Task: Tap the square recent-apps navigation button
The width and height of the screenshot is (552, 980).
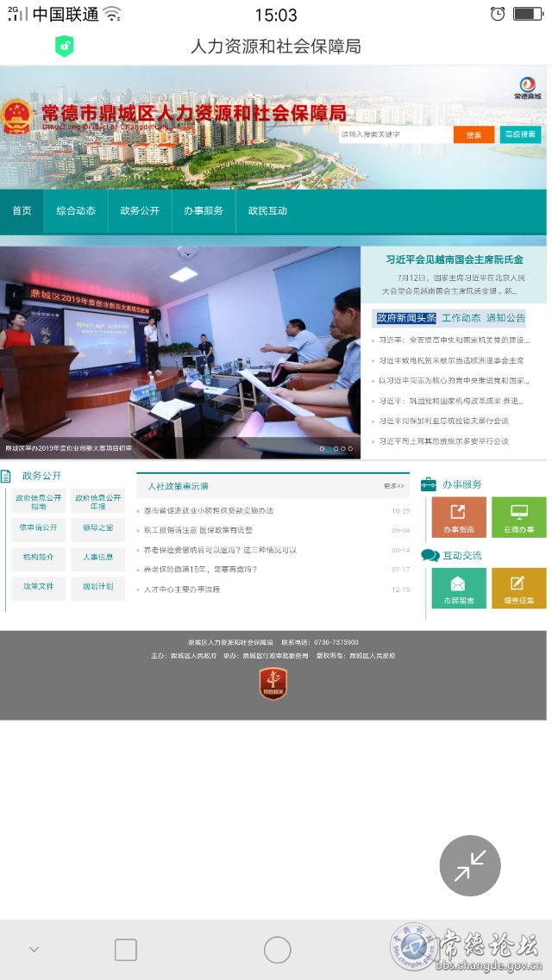Action: click(126, 950)
